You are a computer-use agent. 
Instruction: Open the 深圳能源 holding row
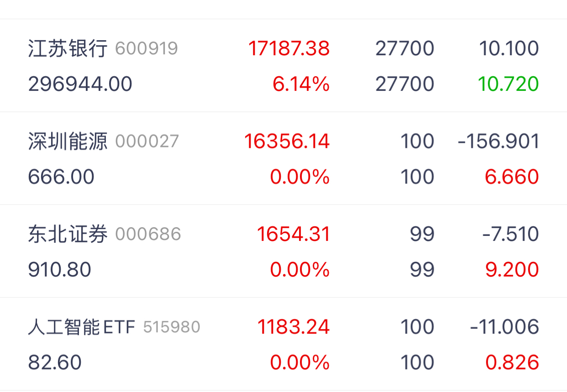coord(283,159)
